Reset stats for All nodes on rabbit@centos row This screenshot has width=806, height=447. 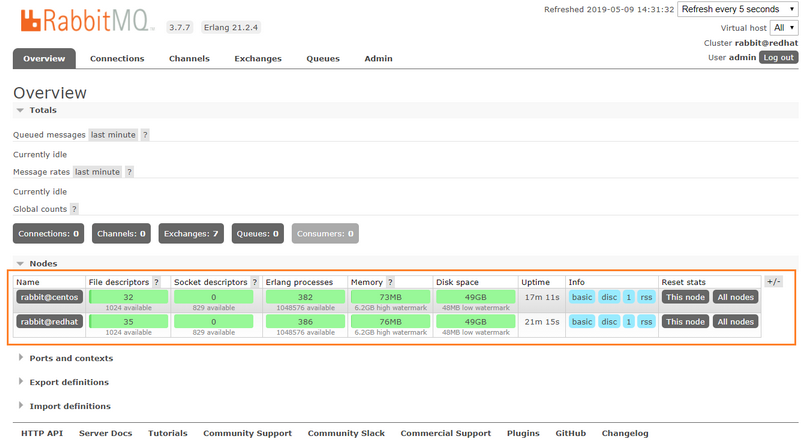click(736, 297)
